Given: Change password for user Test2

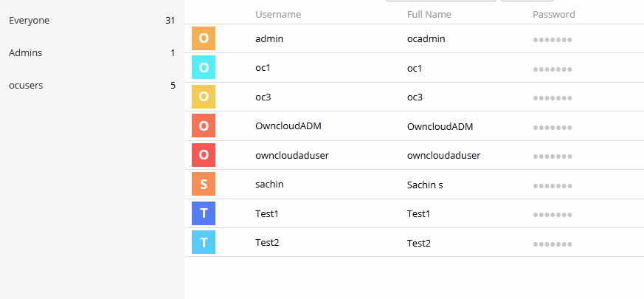Looking at the screenshot, I should 553,244.
